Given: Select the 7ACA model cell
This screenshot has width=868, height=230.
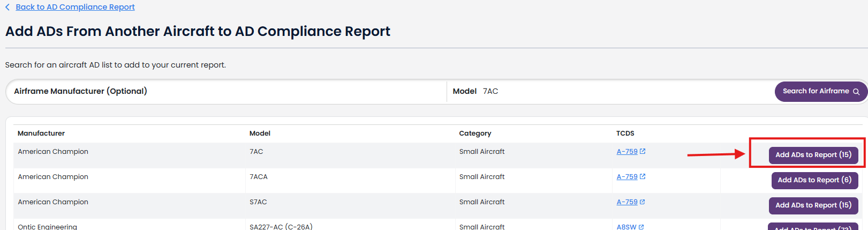Looking at the screenshot, I should click(x=258, y=177).
